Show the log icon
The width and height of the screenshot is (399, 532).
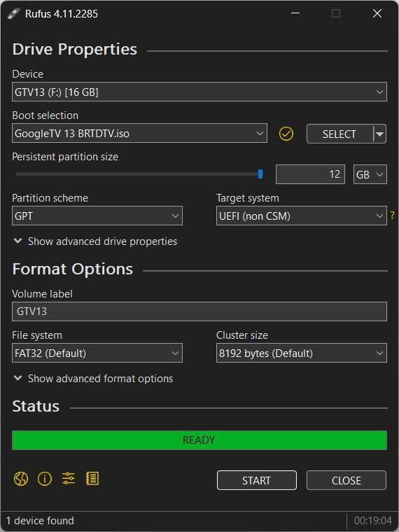point(92,479)
